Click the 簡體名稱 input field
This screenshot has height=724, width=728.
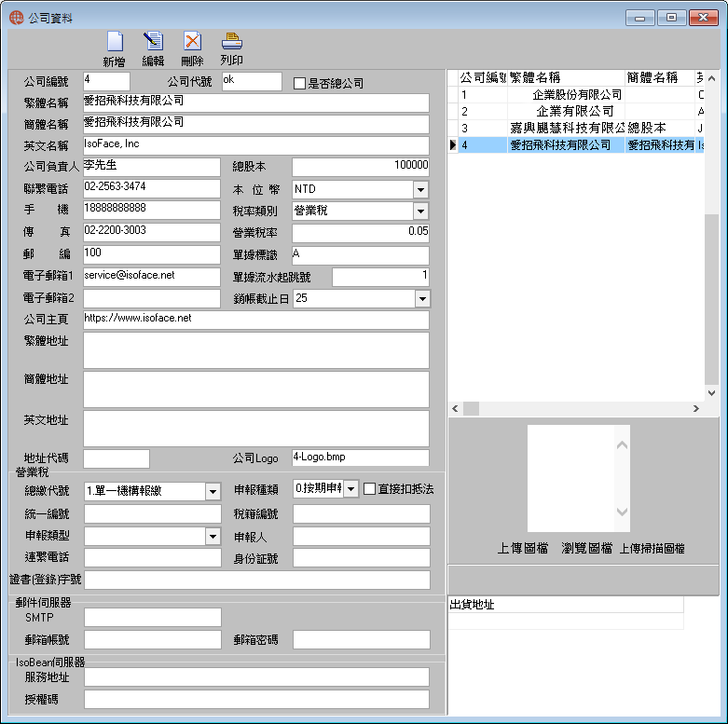click(256, 124)
